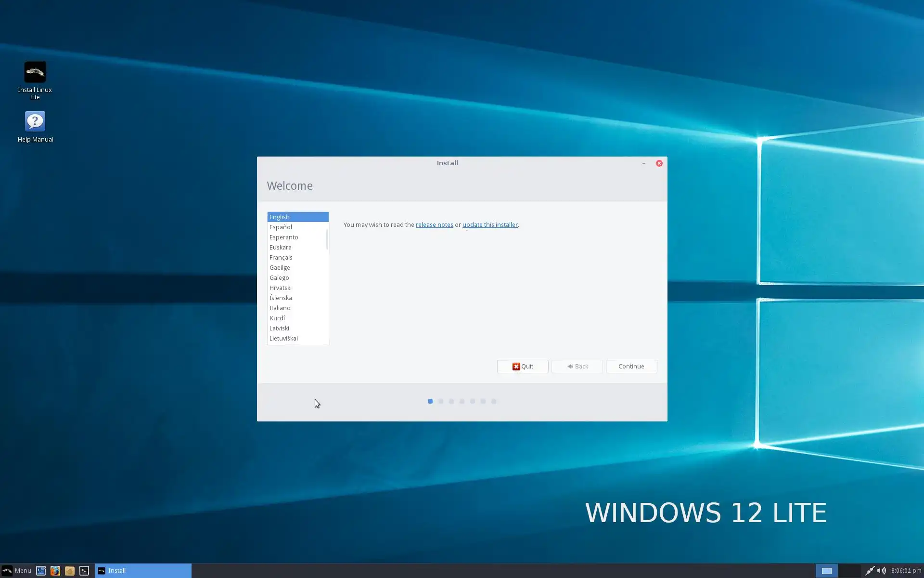
Task: Launch Firefox from the taskbar
Action: 55,571
